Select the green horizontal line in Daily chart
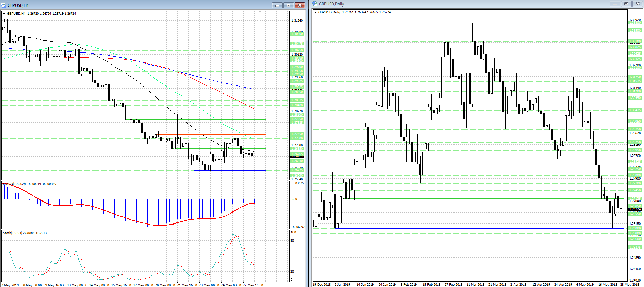The height and width of the screenshot is (287, 644). (x=484, y=199)
